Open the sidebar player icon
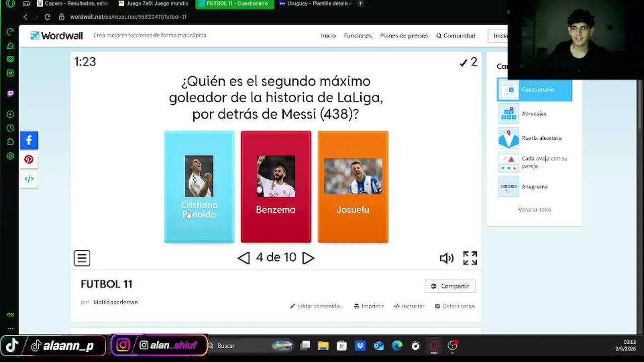 [10, 115]
